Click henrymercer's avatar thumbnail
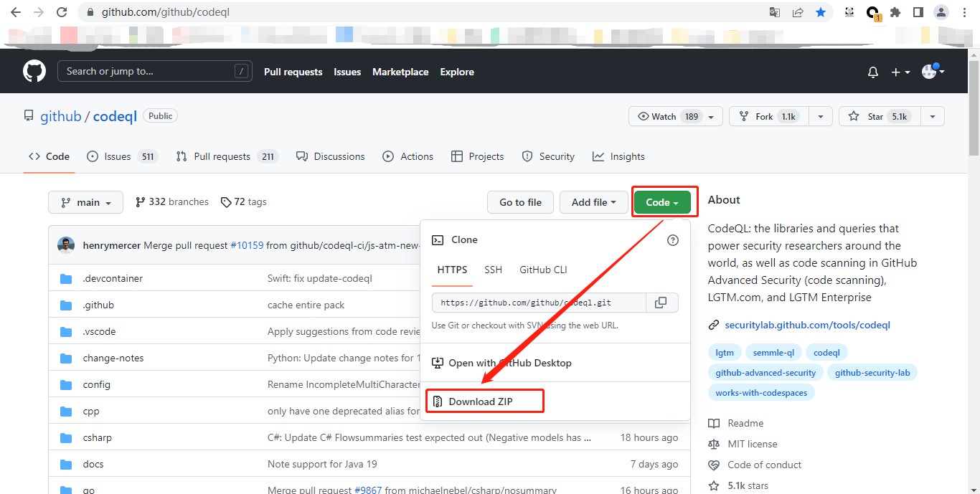 pos(66,245)
